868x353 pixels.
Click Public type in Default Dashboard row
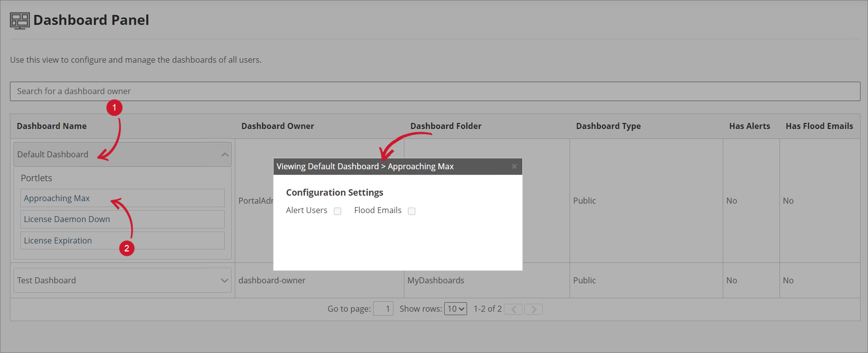(x=584, y=201)
